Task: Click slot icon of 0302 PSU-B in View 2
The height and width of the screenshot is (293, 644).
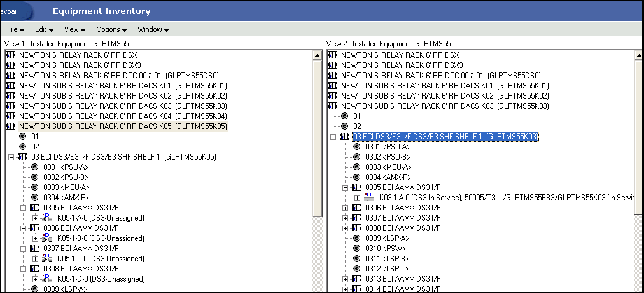Action: [x=358, y=157]
